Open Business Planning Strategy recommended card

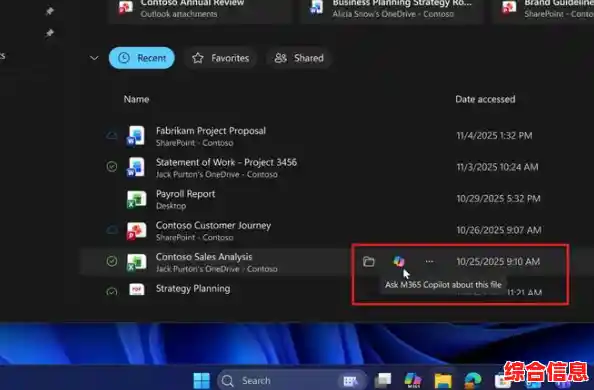392,11
